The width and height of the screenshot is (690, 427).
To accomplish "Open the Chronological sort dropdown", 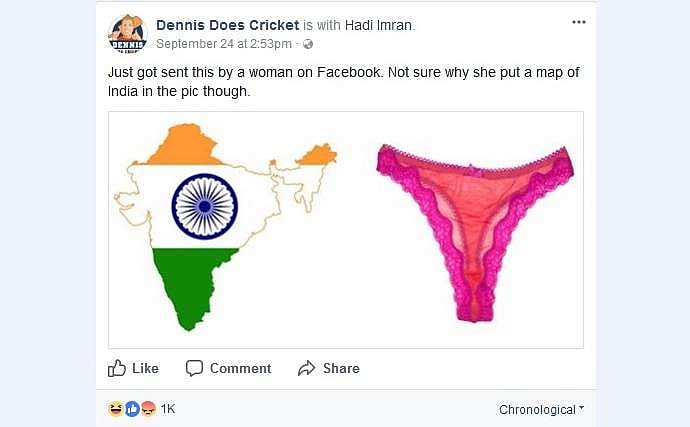I will tap(541, 409).
